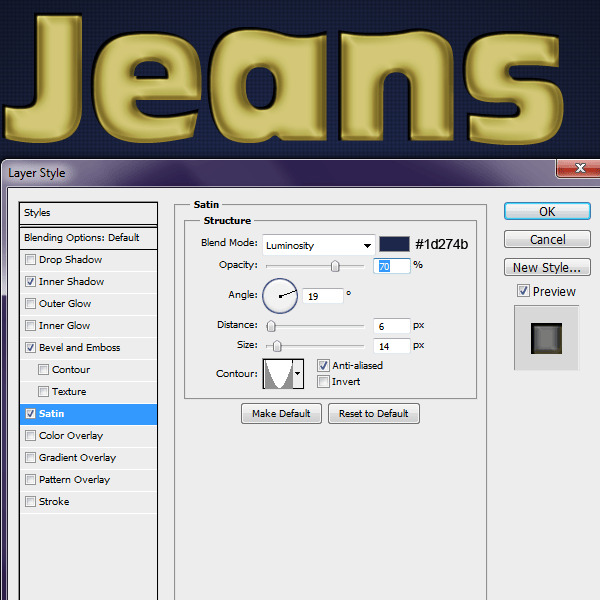Image resolution: width=600 pixels, height=600 pixels.
Task: Toggle the Anti-aliased checkbox
Action: pos(323,366)
